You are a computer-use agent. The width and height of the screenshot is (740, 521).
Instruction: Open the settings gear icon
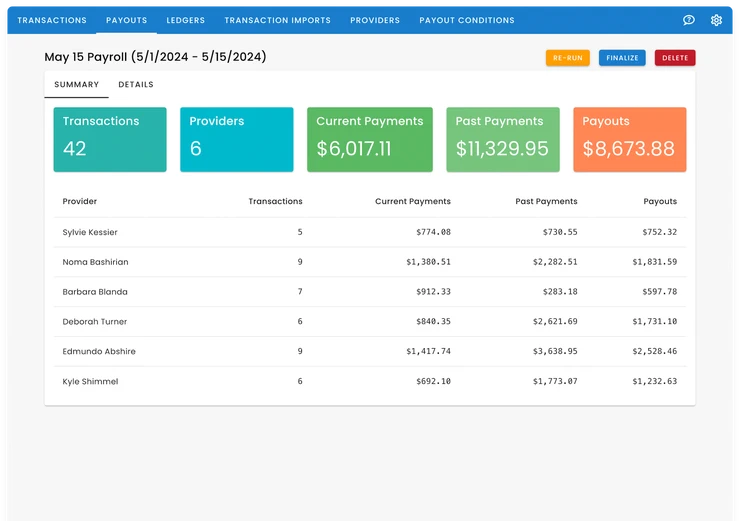click(716, 20)
